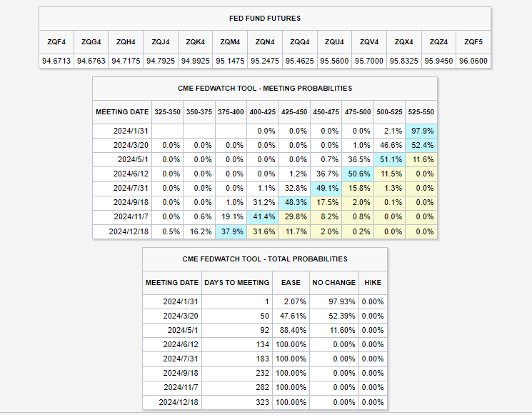This screenshot has height=415, width=532.
Task: Click the EASE column header
Action: (291, 283)
